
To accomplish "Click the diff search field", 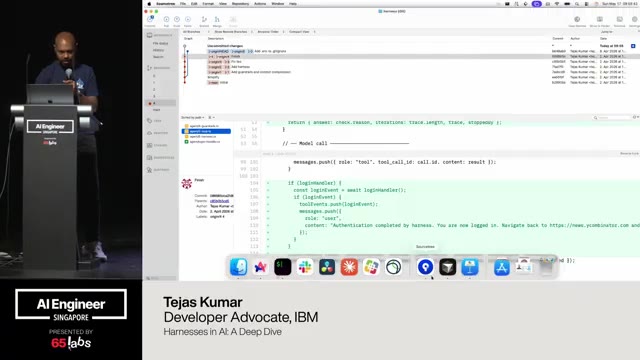I will (x=612, y=118).
